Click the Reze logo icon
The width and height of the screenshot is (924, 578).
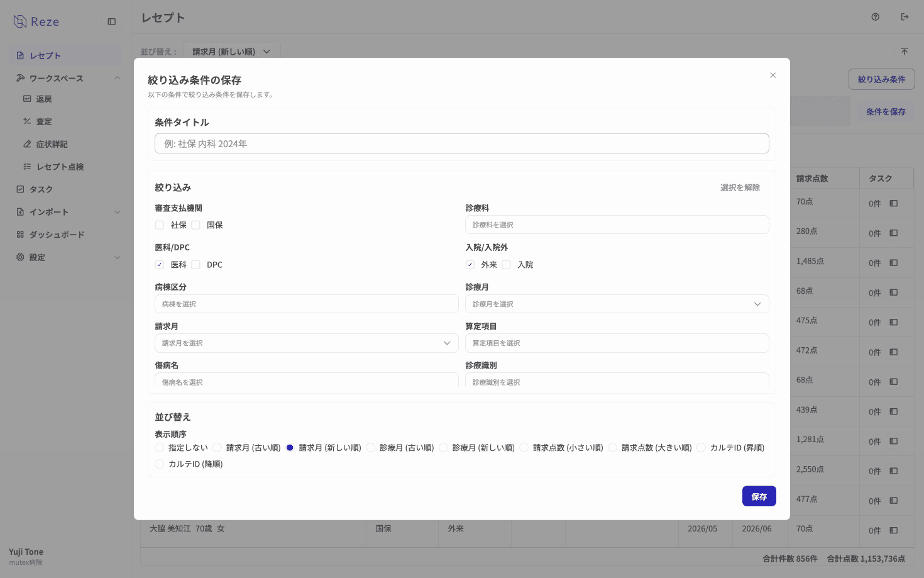pyautogui.click(x=20, y=21)
